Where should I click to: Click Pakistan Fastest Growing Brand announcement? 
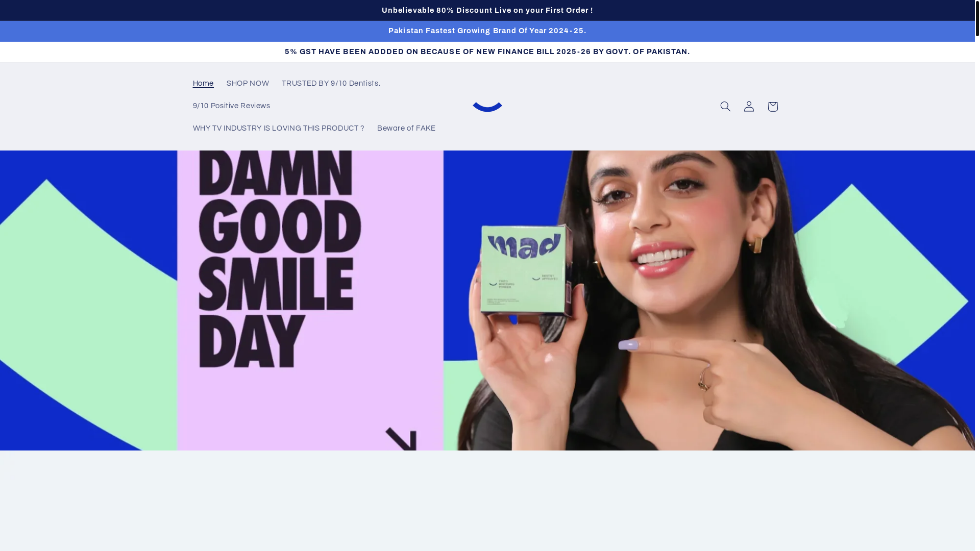[487, 31]
